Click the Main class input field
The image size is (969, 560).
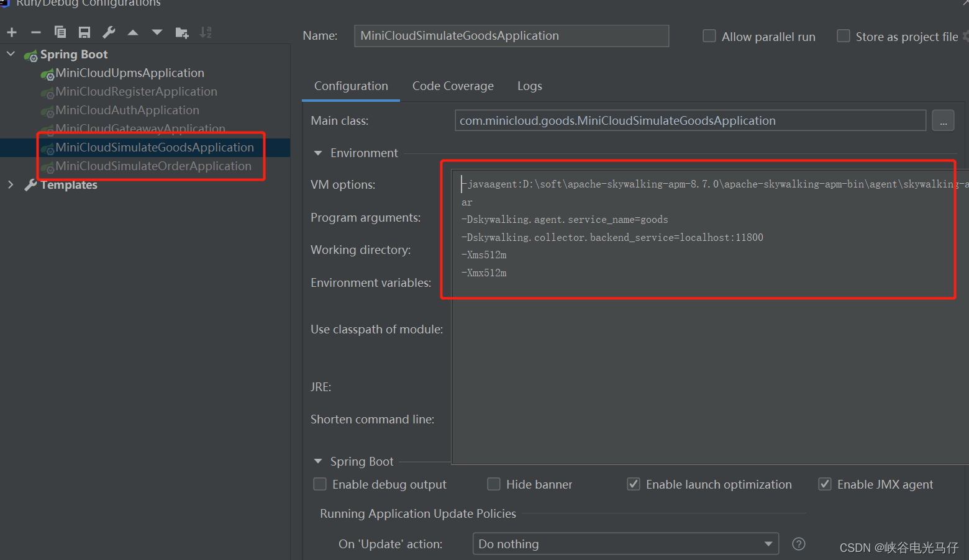690,120
